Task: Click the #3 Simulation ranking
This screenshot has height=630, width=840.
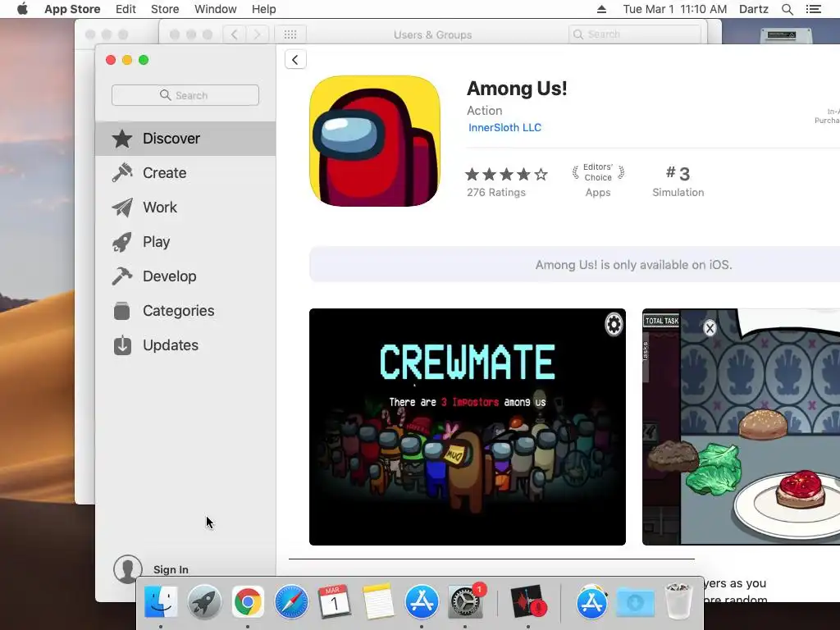Action: click(x=678, y=181)
